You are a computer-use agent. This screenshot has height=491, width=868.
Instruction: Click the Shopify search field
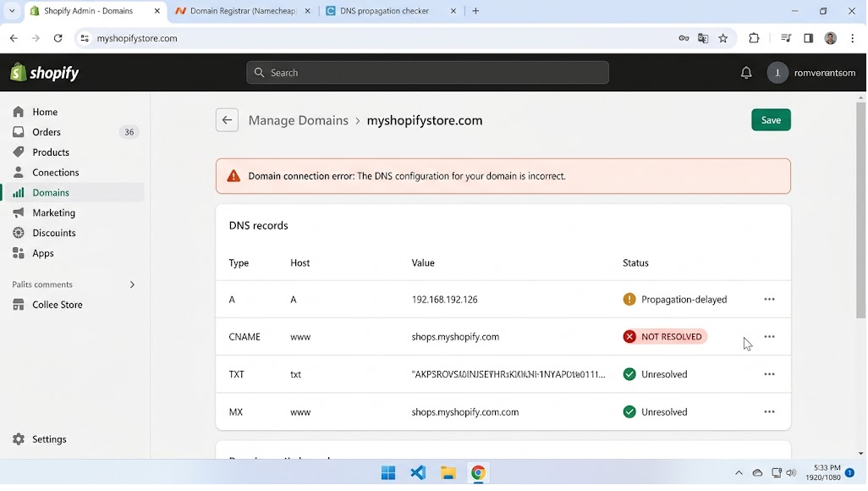pyautogui.click(x=427, y=73)
